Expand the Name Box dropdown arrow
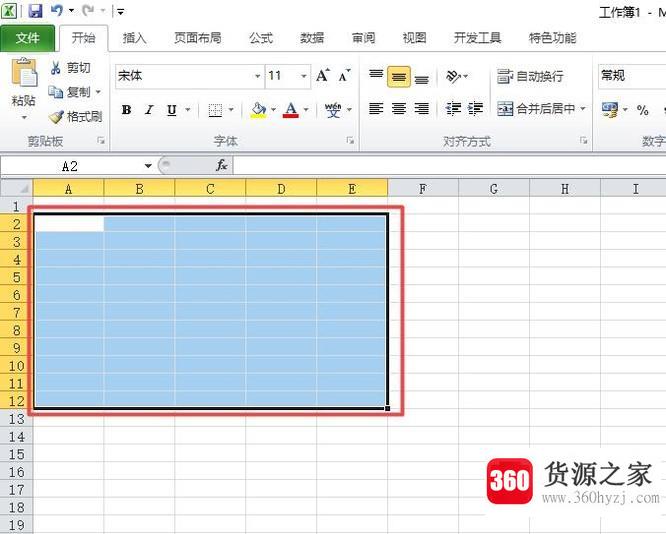666x534 pixels. [148, 165]
